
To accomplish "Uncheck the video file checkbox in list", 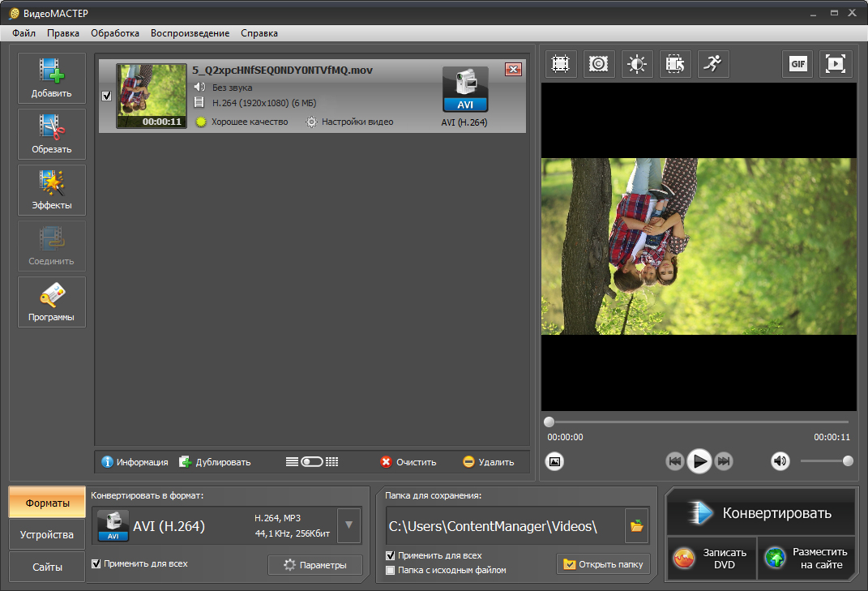I will point(107,96).
